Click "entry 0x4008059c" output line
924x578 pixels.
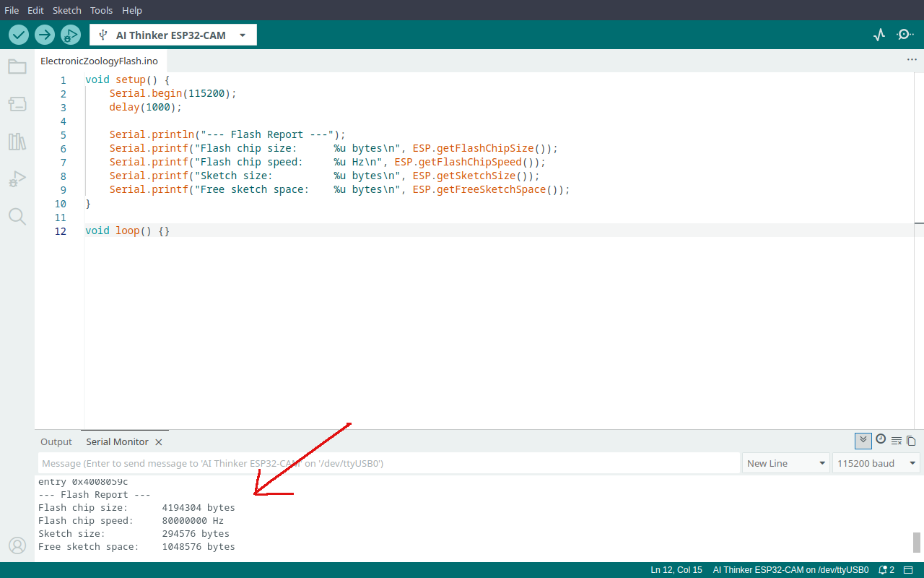tap(83, 482)
